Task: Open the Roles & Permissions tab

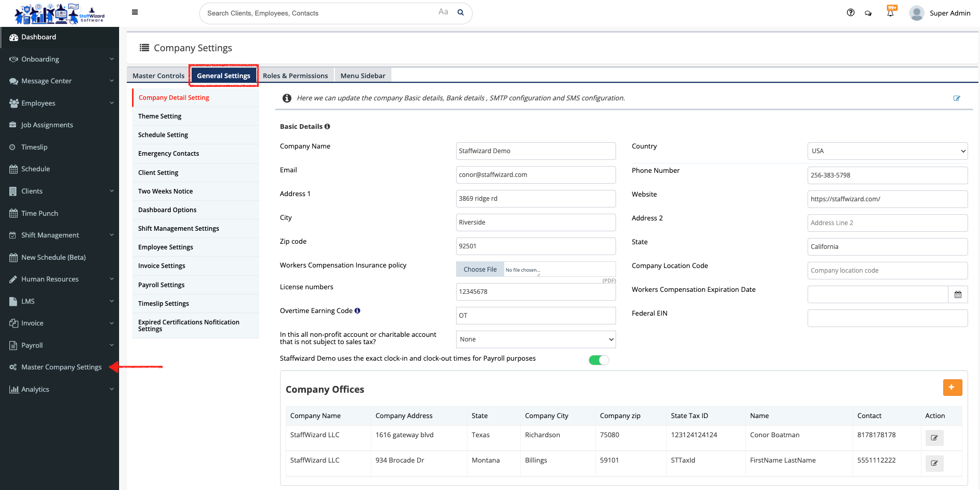Action: click(x=295, y=76)
